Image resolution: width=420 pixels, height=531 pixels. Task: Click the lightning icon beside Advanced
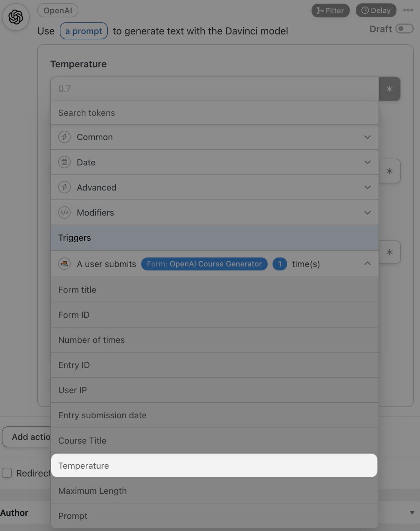point(64,187)
